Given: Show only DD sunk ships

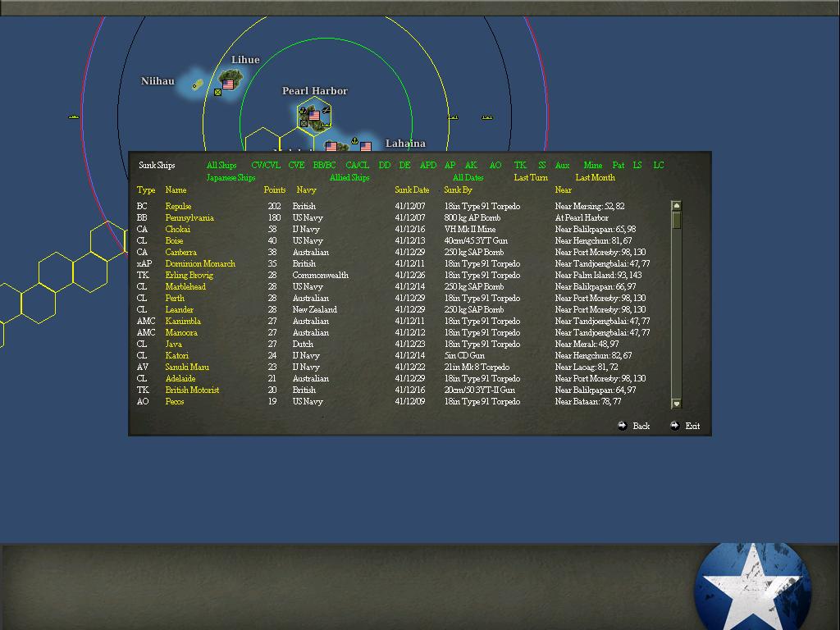Looking at the screenshot, I should click(385, 165).
